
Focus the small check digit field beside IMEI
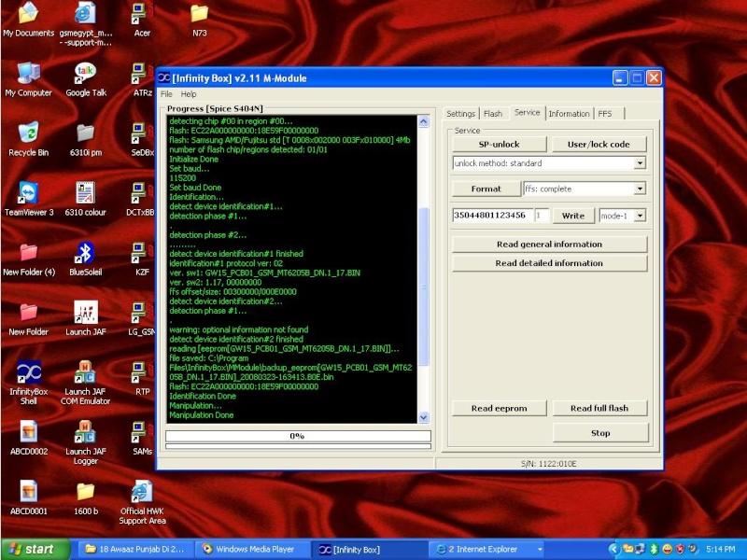(x=542, y=216)
